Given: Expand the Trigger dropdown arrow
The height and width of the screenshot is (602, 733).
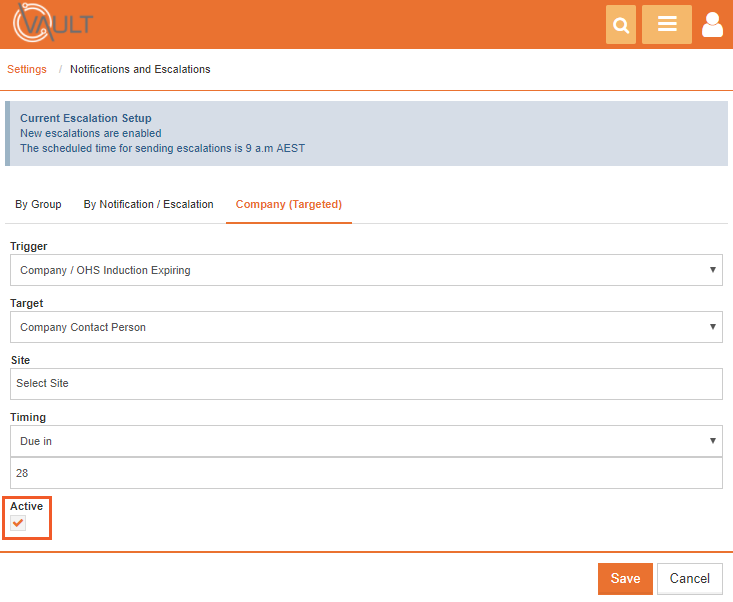Looking at the screenshot, I should 712,270.
